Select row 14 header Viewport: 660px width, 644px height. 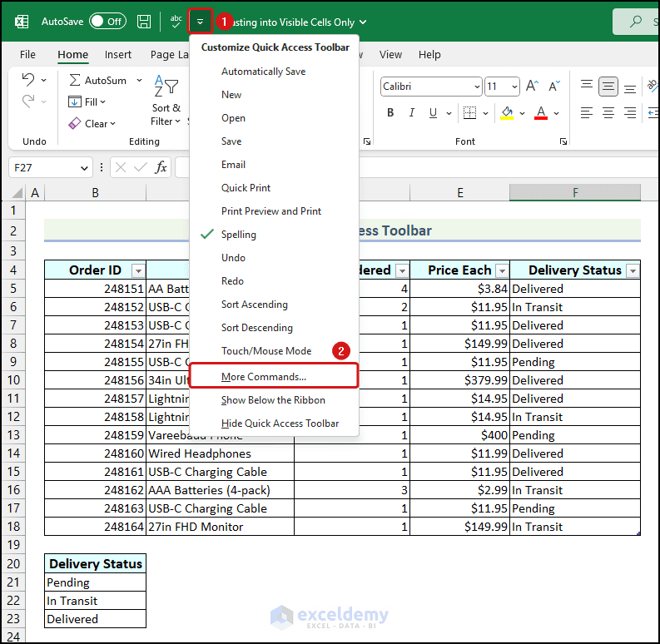tap(13, 453)
